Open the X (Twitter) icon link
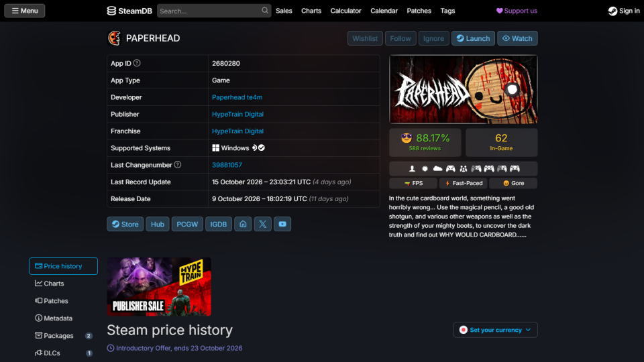644x362 pixels. click(x=263, y=224)
